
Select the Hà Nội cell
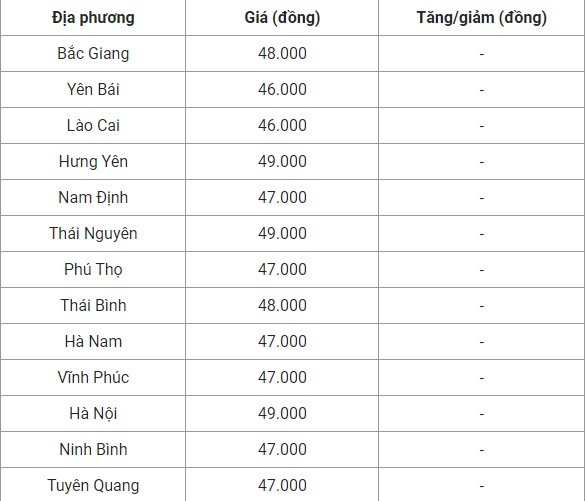[x=93, y=414]
